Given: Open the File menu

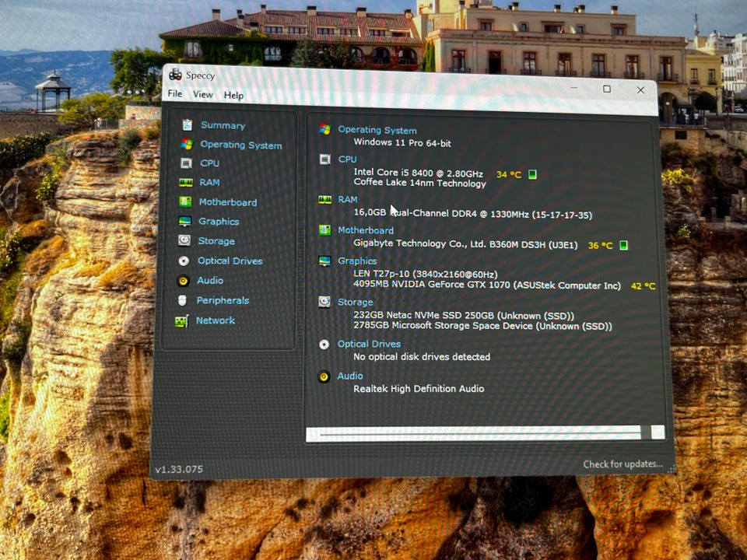Looking at the screenshot, I should [175, 93].
